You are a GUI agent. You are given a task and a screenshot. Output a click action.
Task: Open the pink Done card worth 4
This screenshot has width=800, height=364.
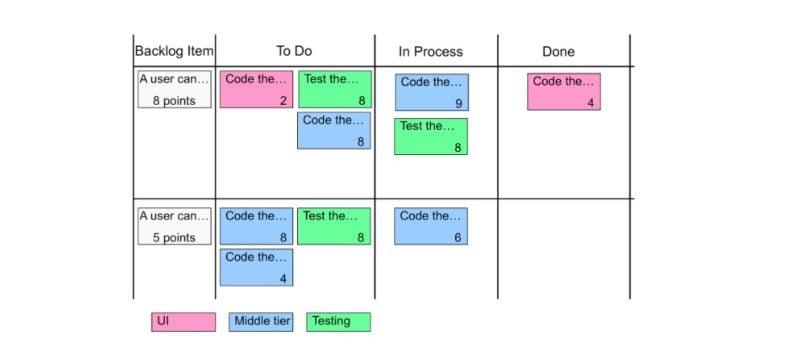tap(564, 92)
